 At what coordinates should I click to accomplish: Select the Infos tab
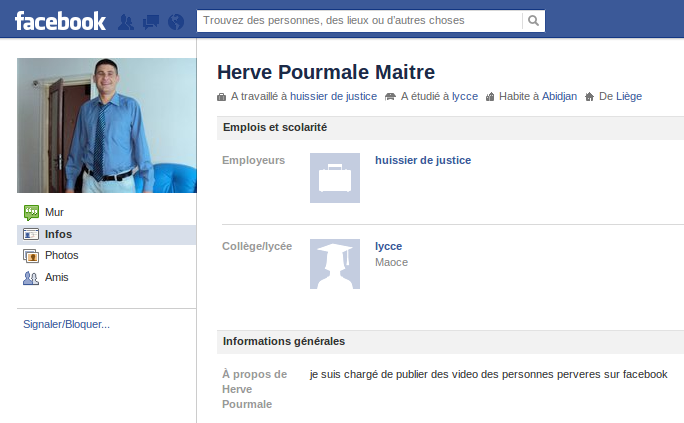58,234
